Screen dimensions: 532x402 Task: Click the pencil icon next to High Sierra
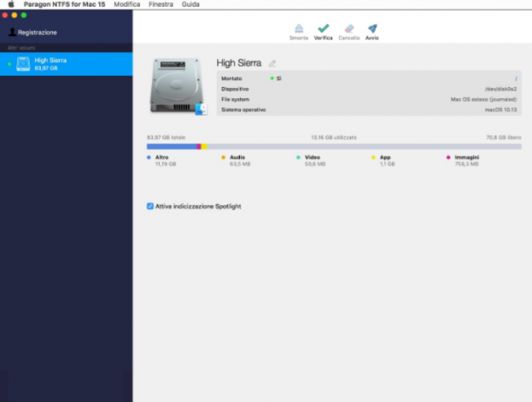coord(272,64)
